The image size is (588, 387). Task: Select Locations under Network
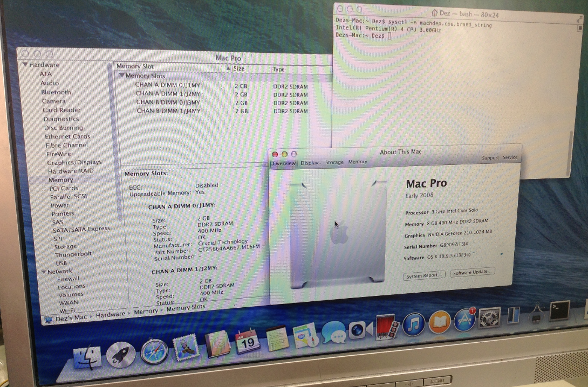(x=72, y=287)
